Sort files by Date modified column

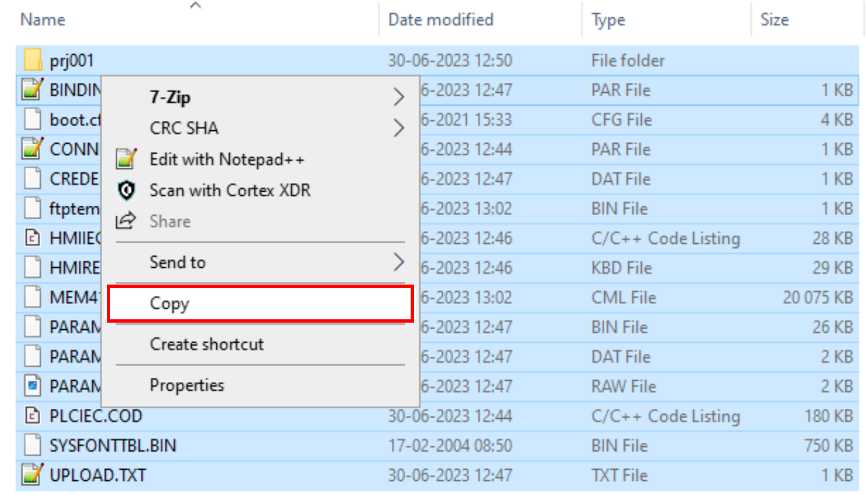441,20
